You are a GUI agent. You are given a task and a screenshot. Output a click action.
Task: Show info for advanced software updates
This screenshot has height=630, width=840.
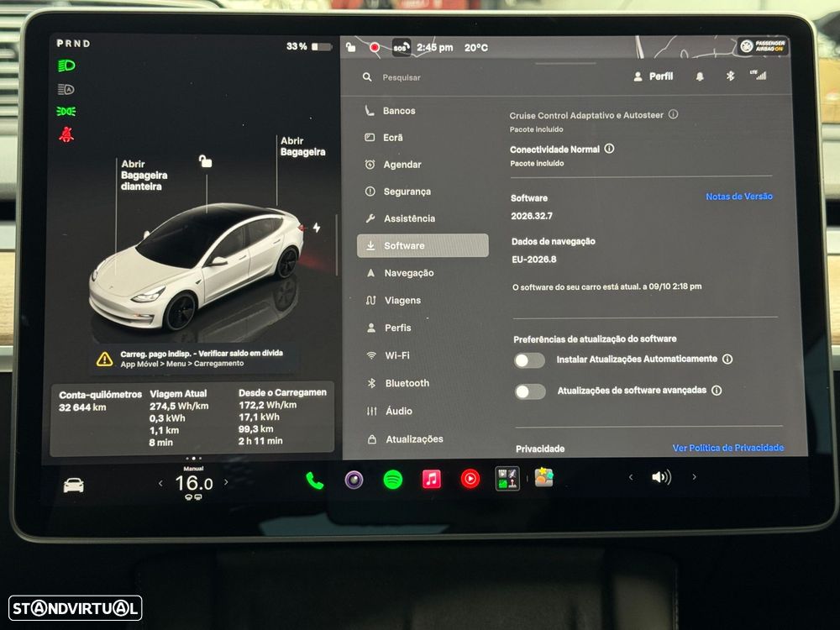[x=717, y=391]
